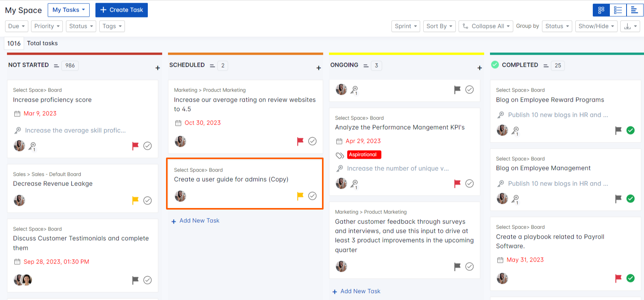Click assignee avatar on Decrease Revenue Leakge card
This screenshot has width=644, height=300.
click(19, 200)
